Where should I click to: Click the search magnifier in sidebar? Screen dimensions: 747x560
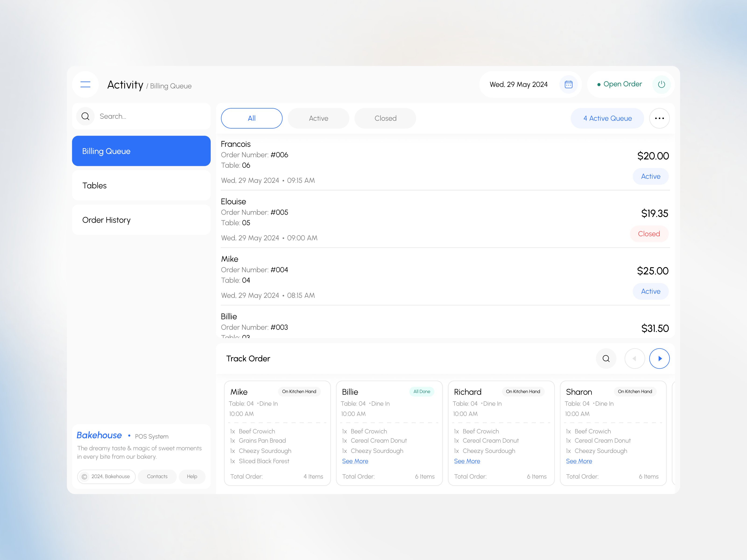click(85, 116)
